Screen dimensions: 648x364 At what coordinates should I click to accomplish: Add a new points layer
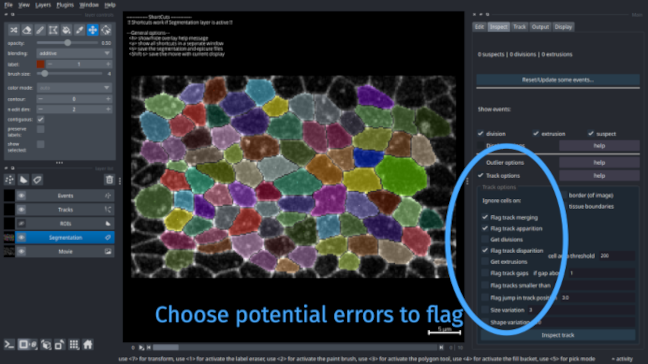(x=10, y=180)
